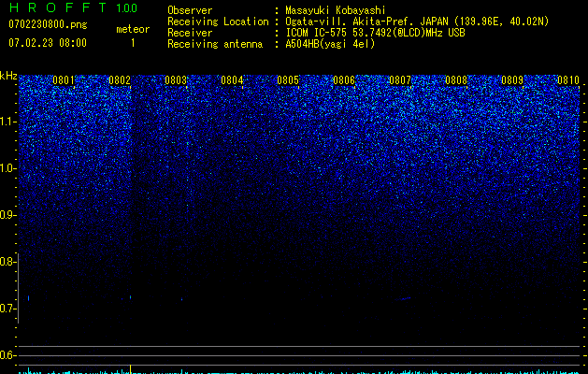
Task: Click the 0803 time marker
Action: point(176,80)
